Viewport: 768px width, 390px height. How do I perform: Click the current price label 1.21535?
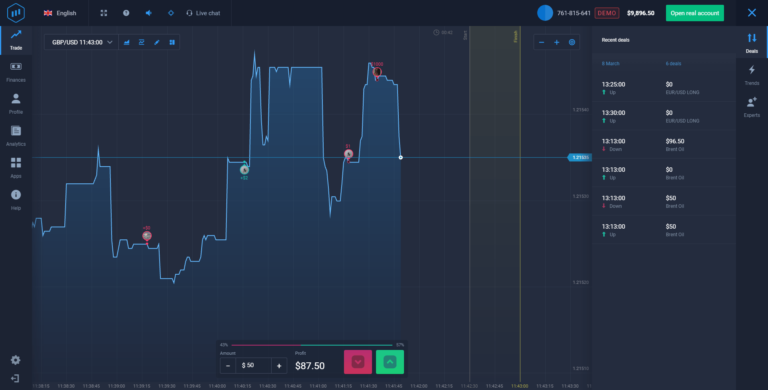point(579,157)
